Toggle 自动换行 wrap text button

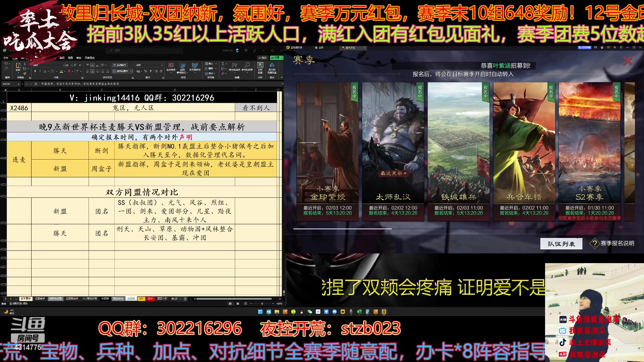(120, 65)
